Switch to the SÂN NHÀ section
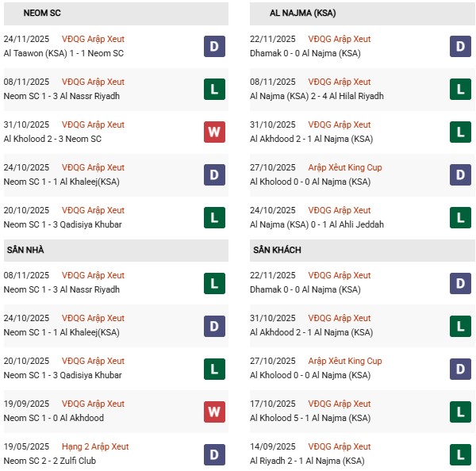 click(25, 250)
